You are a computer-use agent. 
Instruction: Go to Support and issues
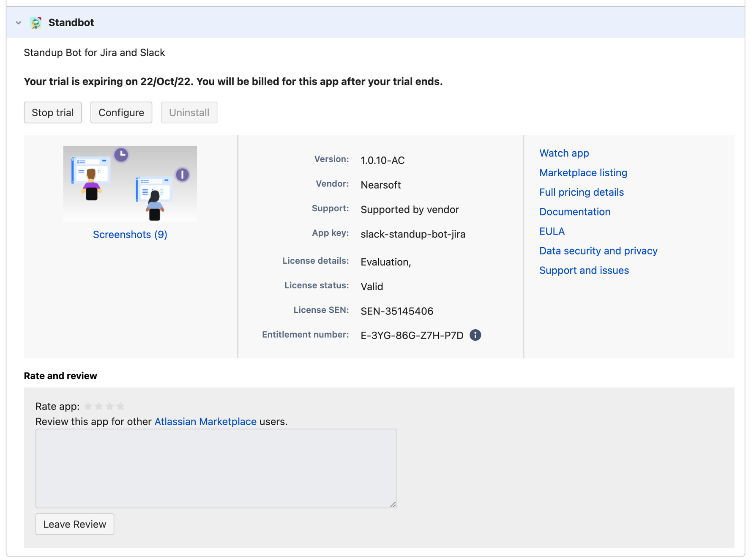click(x=584, y=270)
